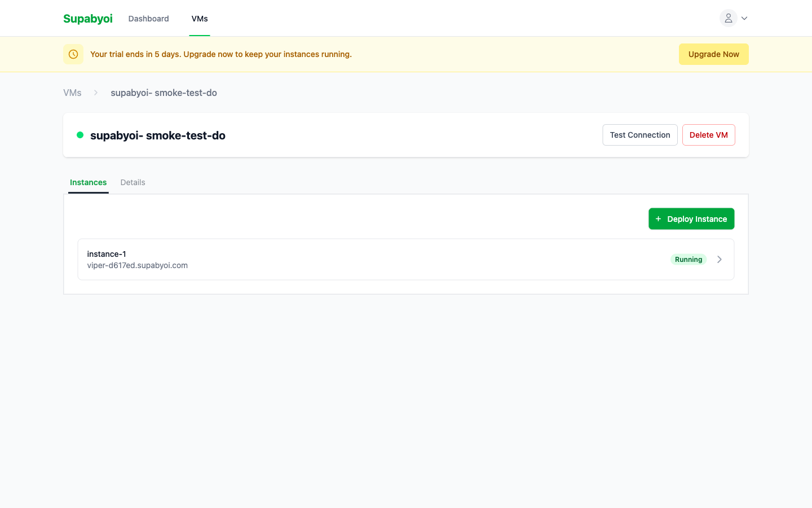The width and height of the screenshot is (812, 508).
Task: Click the Supabyoi logo
Action: tap(87, 18)
